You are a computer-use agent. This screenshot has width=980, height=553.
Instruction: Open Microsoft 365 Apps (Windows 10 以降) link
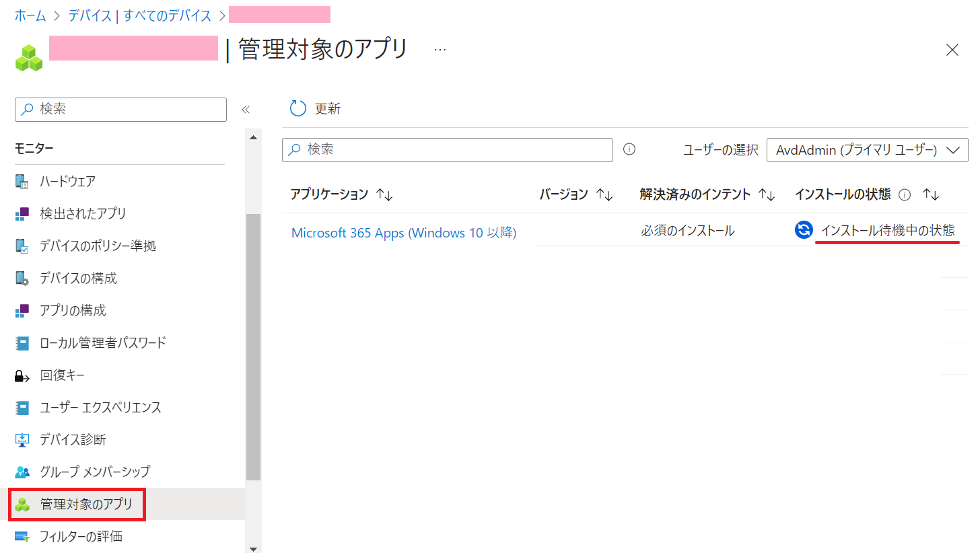(x=404, y=233)
